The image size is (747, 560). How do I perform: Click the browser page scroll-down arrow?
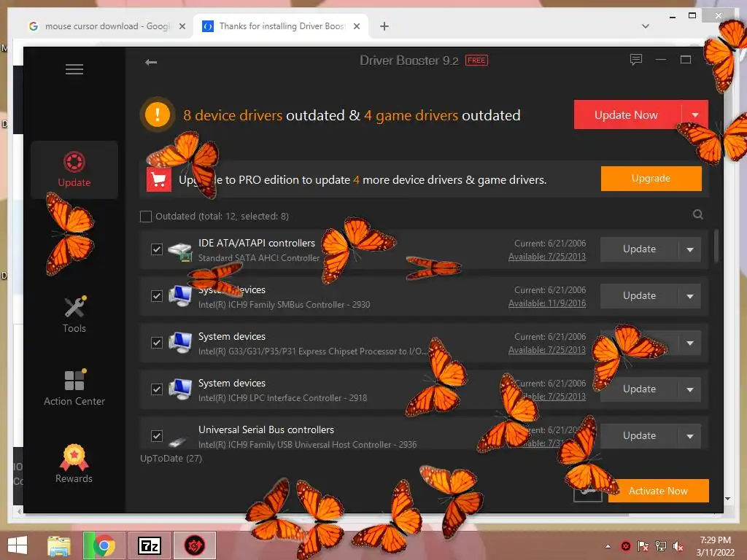[x=727, y=499]
